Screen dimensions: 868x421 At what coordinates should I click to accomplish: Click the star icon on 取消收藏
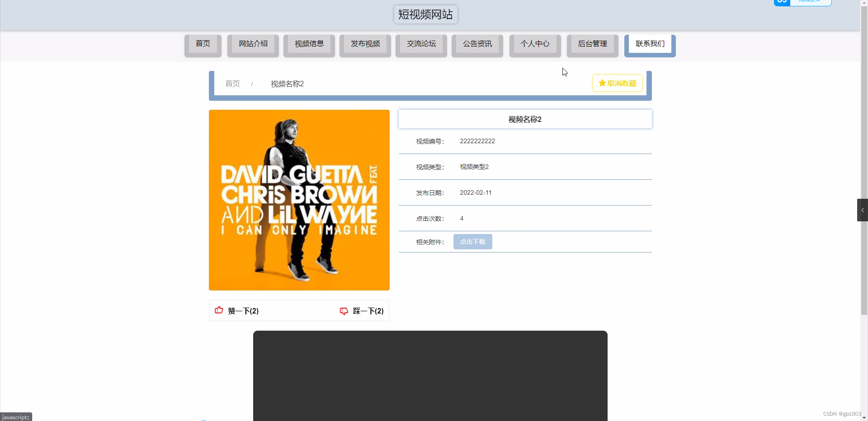[x=602, y=83]
